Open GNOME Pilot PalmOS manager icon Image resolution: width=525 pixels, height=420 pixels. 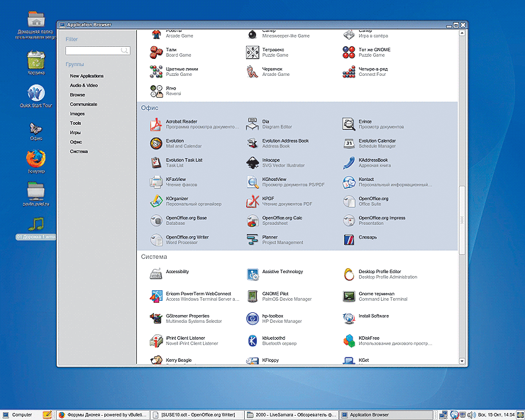[x=252, y=297]
